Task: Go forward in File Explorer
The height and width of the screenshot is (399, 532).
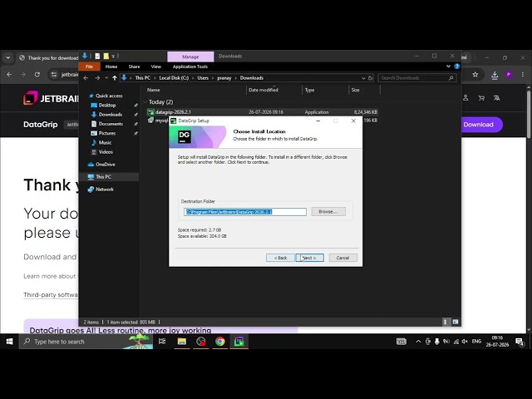Action: pyautogui.click(x=97, y=78)
